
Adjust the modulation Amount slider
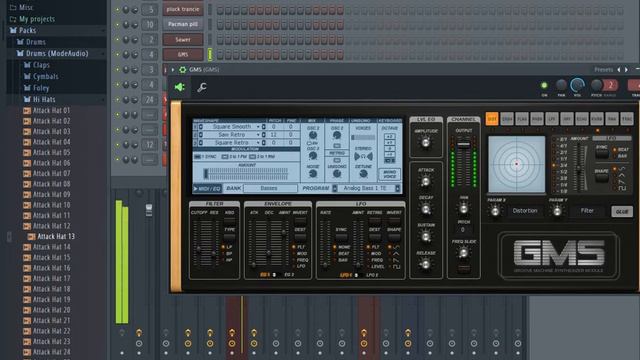tap(246, 174)
